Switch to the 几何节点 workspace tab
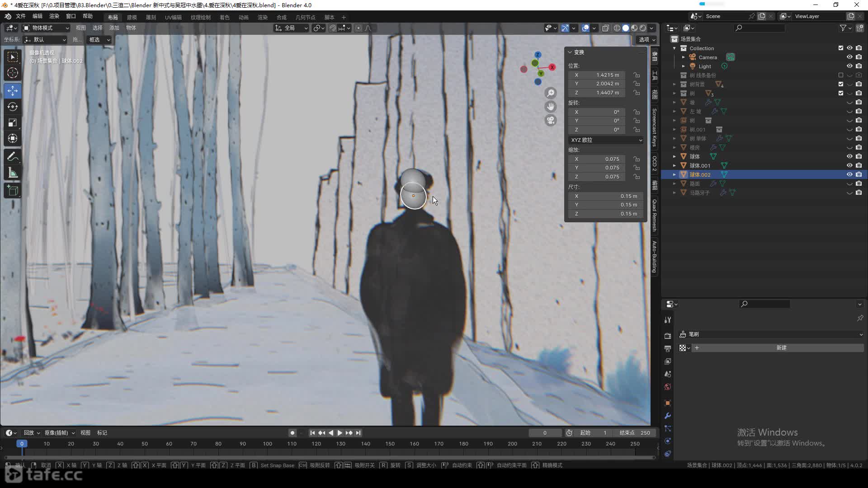 [x=306, y=17]
